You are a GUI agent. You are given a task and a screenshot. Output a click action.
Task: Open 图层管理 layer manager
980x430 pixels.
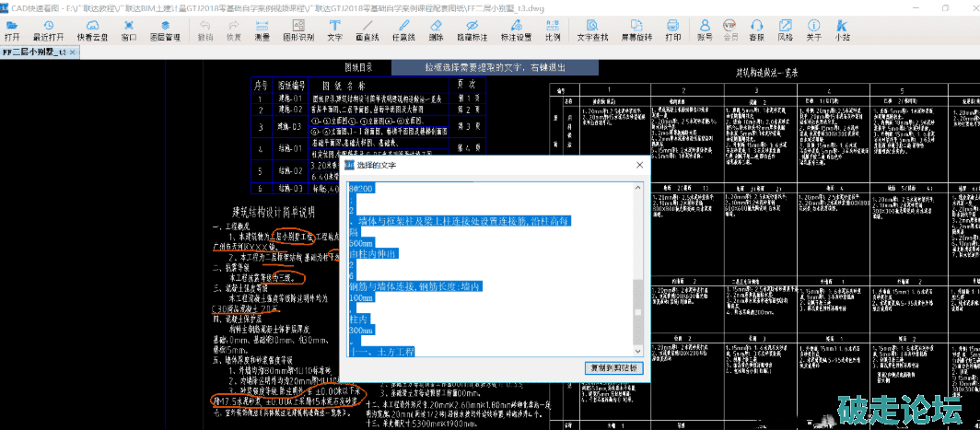point(165,28)
